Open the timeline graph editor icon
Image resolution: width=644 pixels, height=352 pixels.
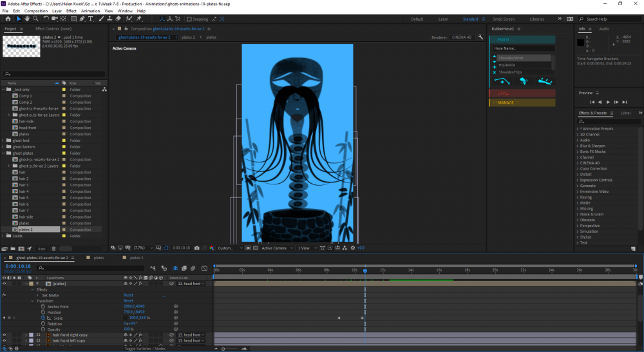pyautogui.click(x=205, y=268)
